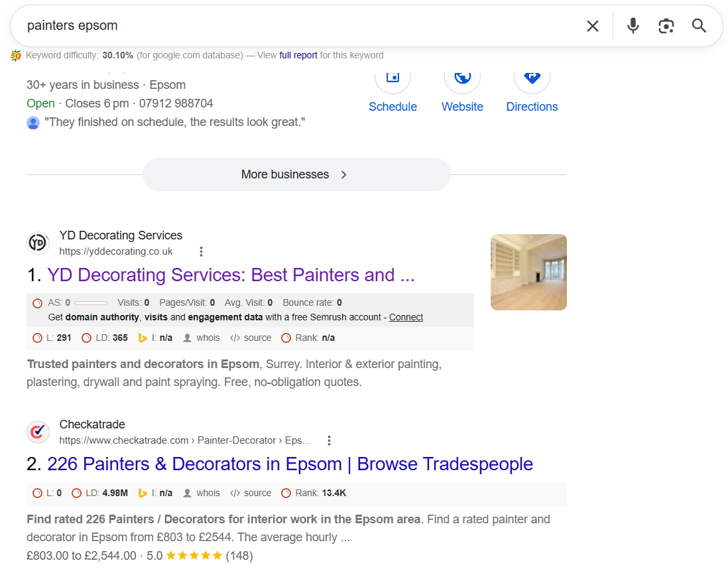Click the £803.00 to £2,544.00 price range
This screenshot has height=575, width=728.
82,556
